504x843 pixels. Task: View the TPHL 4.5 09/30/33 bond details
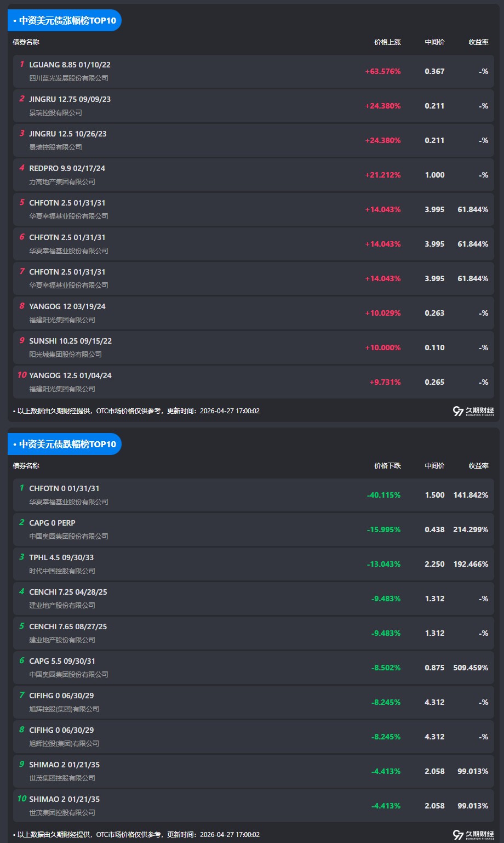(61, 557)
